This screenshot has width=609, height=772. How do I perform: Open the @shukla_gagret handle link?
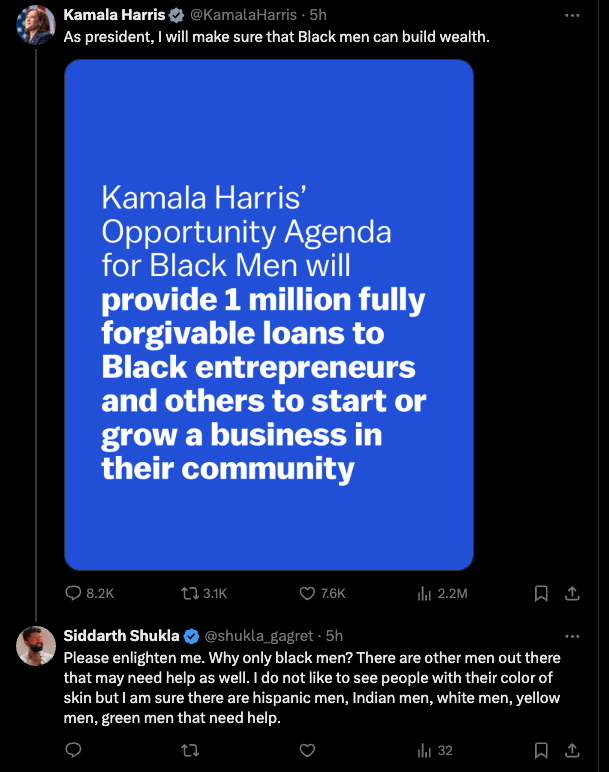click(x=258, y=636)
